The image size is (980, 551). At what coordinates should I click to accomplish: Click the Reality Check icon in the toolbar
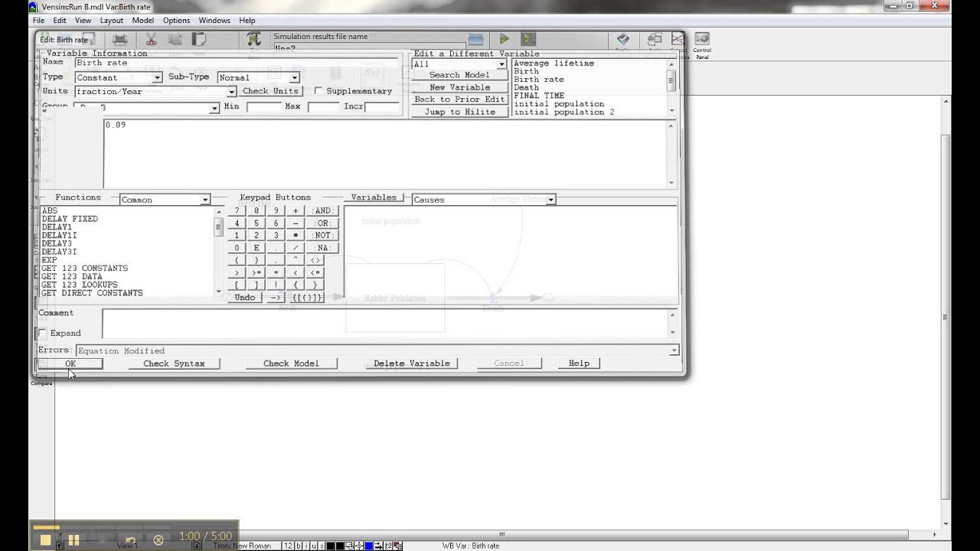622,39
